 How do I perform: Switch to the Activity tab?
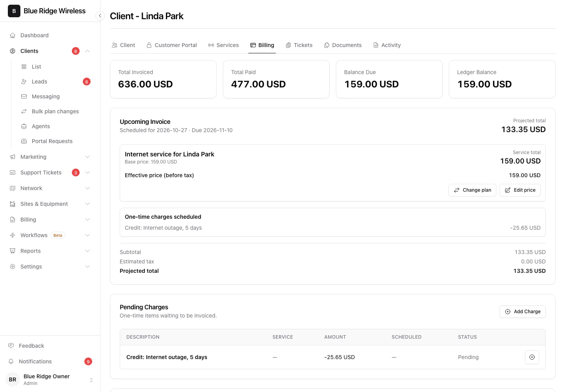(x=387, y=45)
